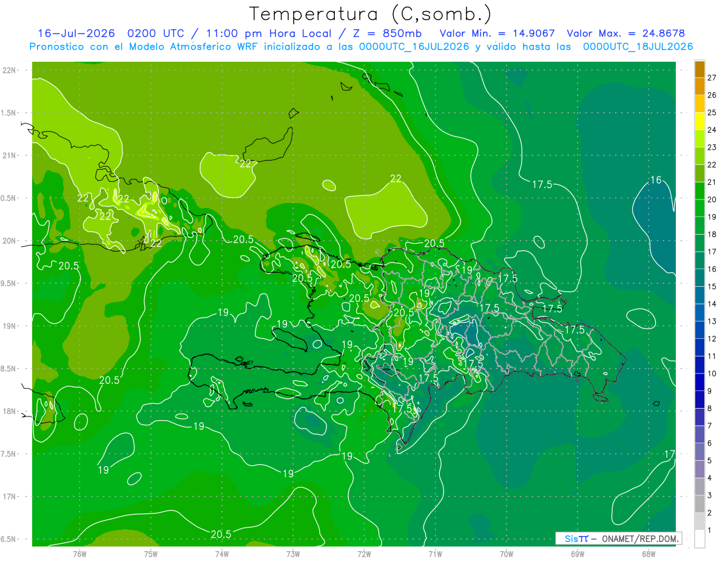Click the "75W" longitude axis label
The height and width of the screenshot is (562, 728).
151,554
